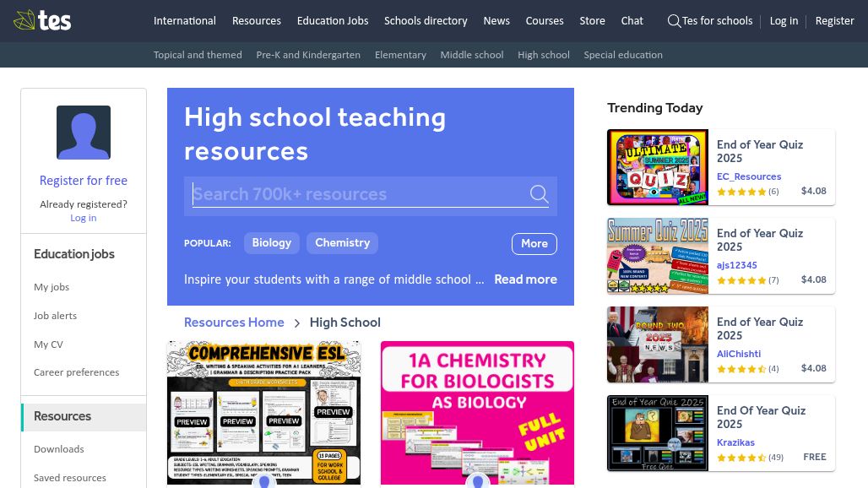This screenshot has width=868, height=488.
Task: Choose the Chemistry popular tag
Action: coord(342,243)
